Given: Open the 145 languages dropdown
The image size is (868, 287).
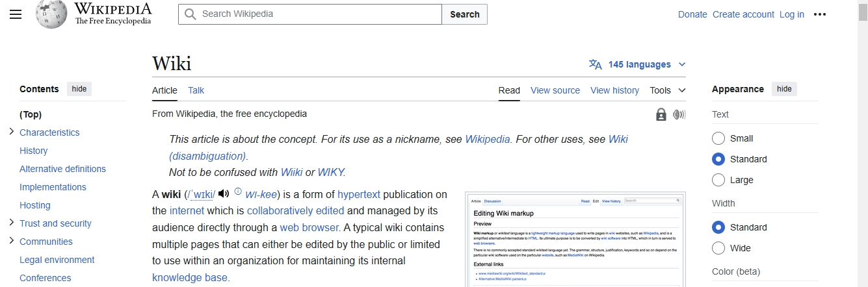Looking at the screenshot, I should [637, 64].
